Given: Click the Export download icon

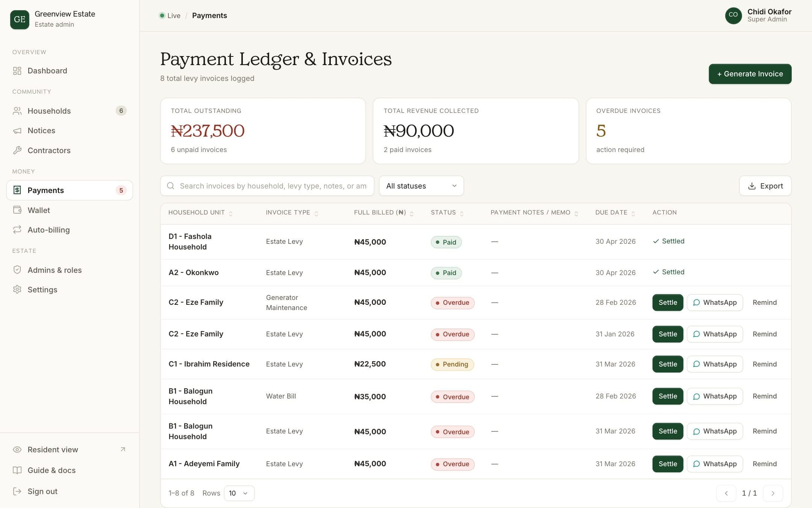Looking at the screenshot, I should click(752, 186).
